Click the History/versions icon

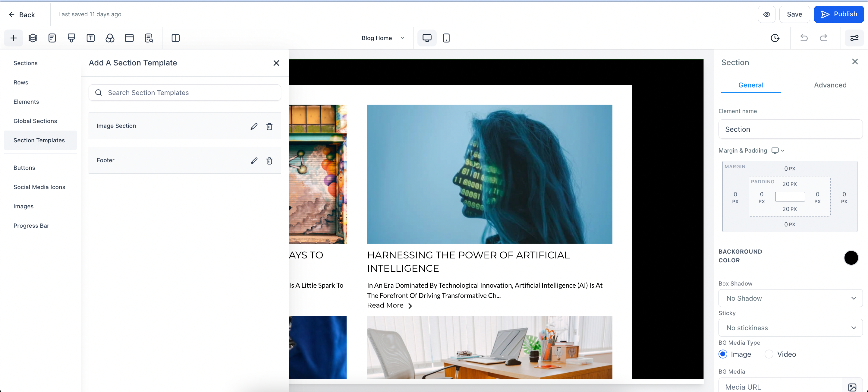point(775,38)
